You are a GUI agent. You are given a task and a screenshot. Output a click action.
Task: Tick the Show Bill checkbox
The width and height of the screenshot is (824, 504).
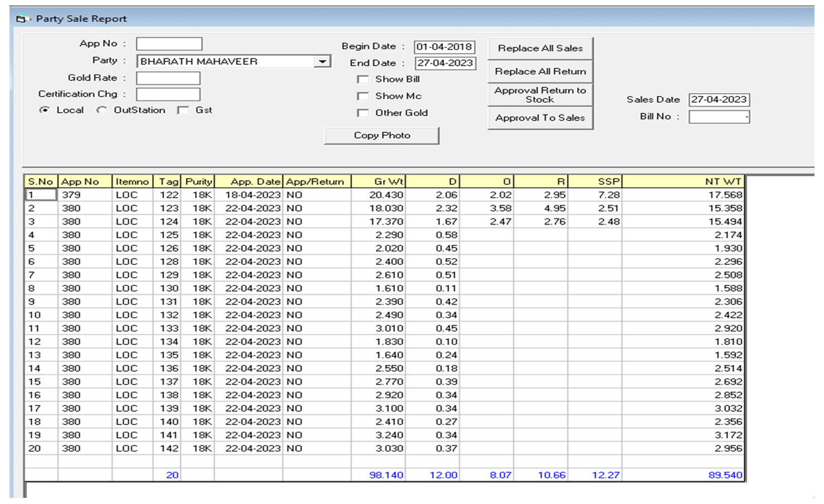[363, 80]
